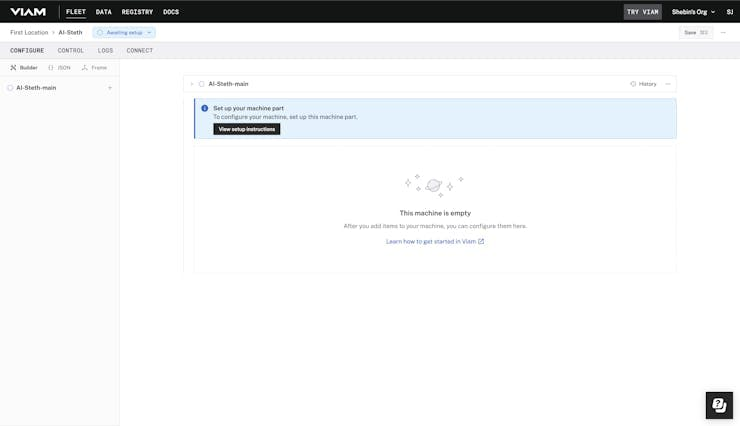Switch to the CONTROL tab
Image resolution: width=740 pixels, height=426 pixels.
click(x=70, y=50)
